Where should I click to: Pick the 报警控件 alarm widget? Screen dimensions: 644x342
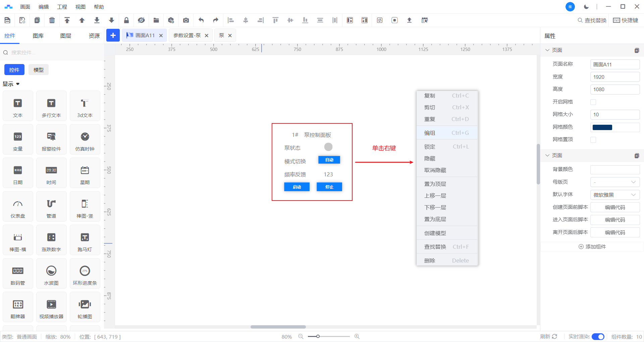(51, 139)
